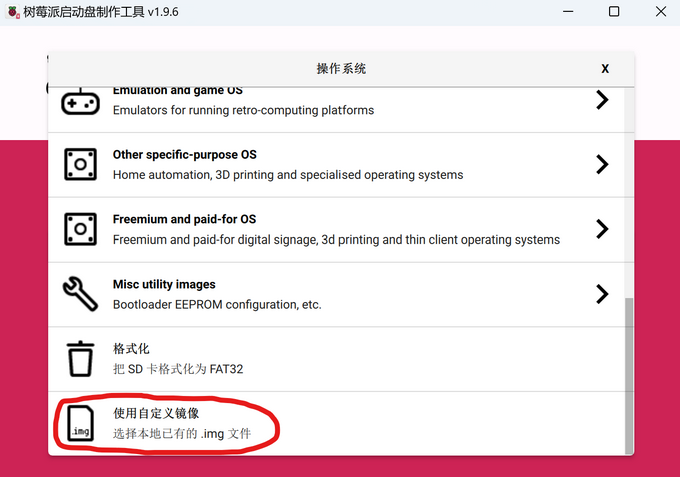Select the Other specific-purpose OS title
Image resolution: width=680 pixels, height=477 pixels.
[185, 155]
